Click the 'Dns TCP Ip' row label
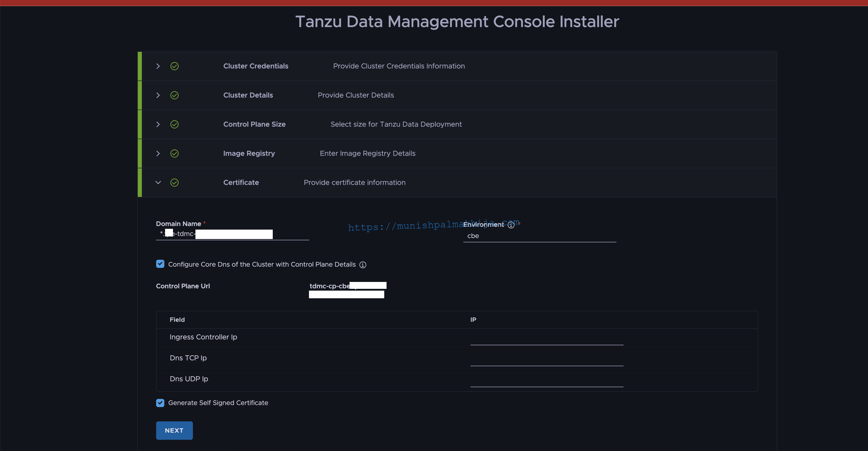The image size is (868, 451). 188,358
